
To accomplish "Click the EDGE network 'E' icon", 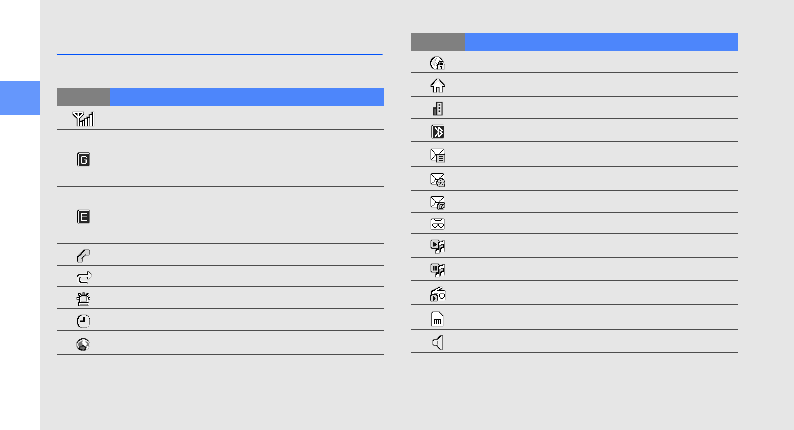I will coord(83,216).
